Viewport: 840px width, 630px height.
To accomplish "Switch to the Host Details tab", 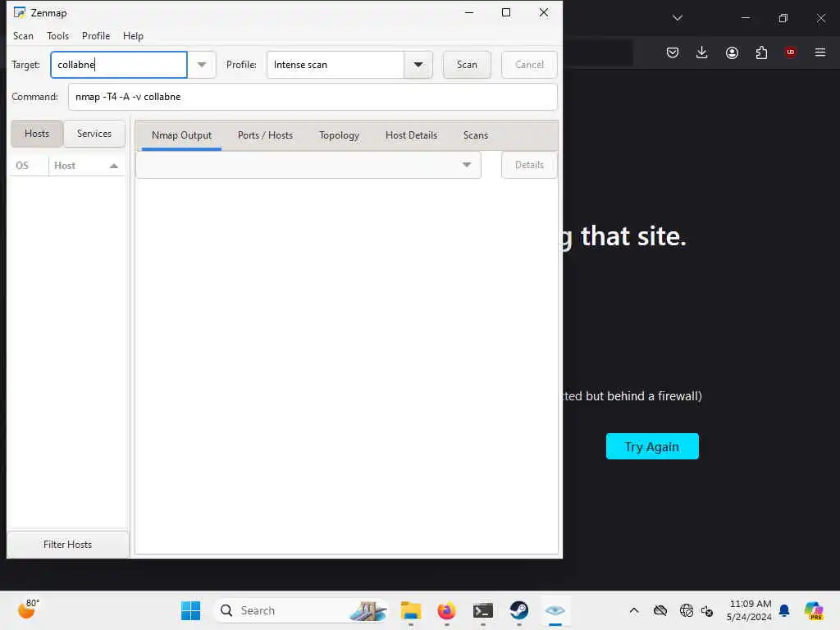I will point(412,135).
